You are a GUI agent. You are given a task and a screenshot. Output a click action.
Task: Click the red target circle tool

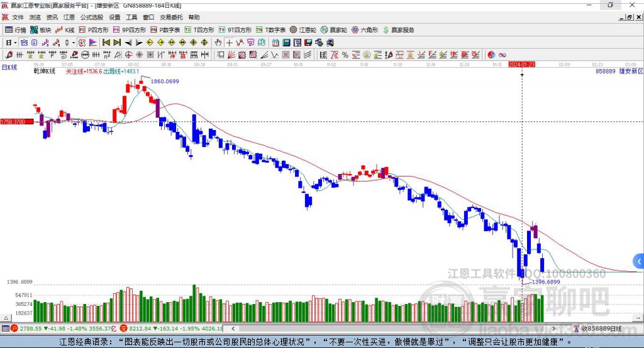[128, 55]
